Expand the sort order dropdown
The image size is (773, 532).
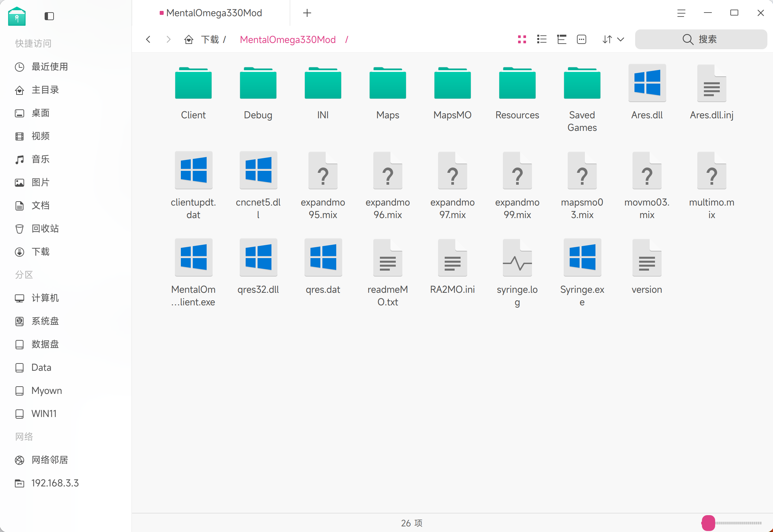click(620, 39)
